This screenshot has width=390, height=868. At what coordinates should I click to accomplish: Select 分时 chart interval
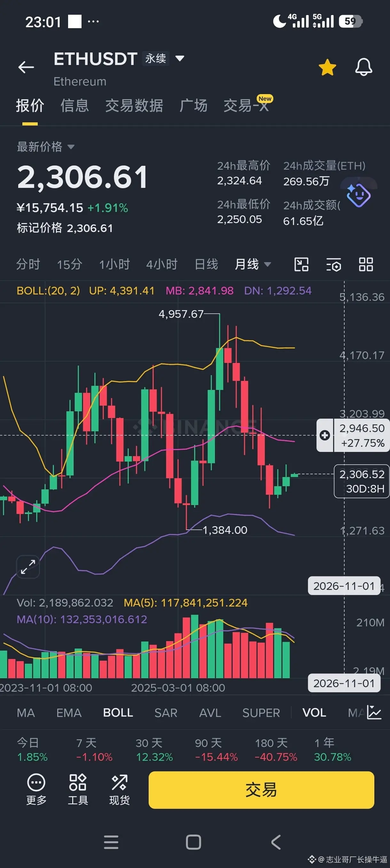pos(28,264)
